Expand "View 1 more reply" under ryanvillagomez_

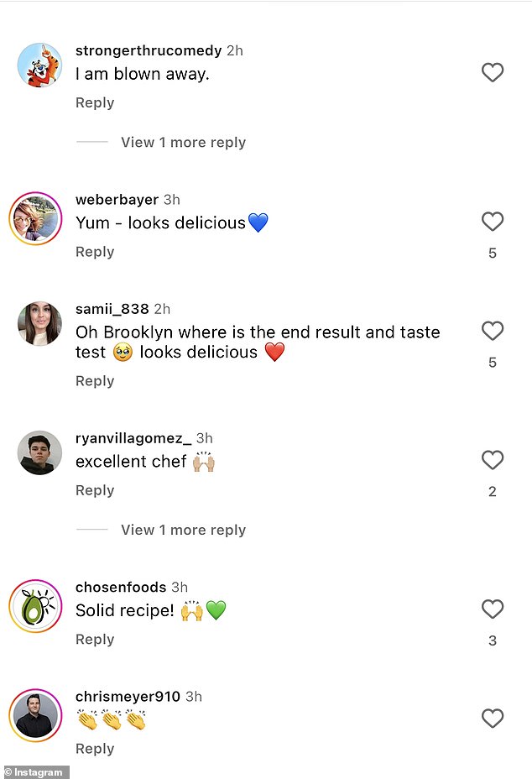coord(183,530)
